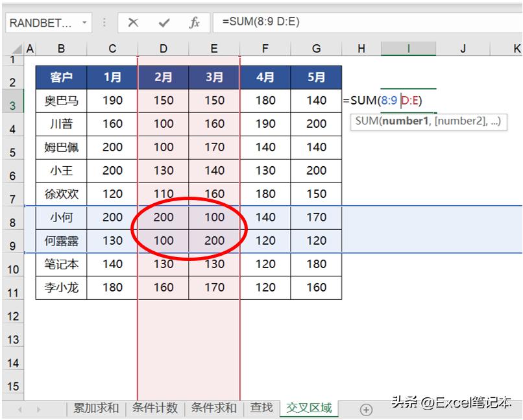
Task: Select the column I header
Action: pyautogui.click(x=408, y=48)
